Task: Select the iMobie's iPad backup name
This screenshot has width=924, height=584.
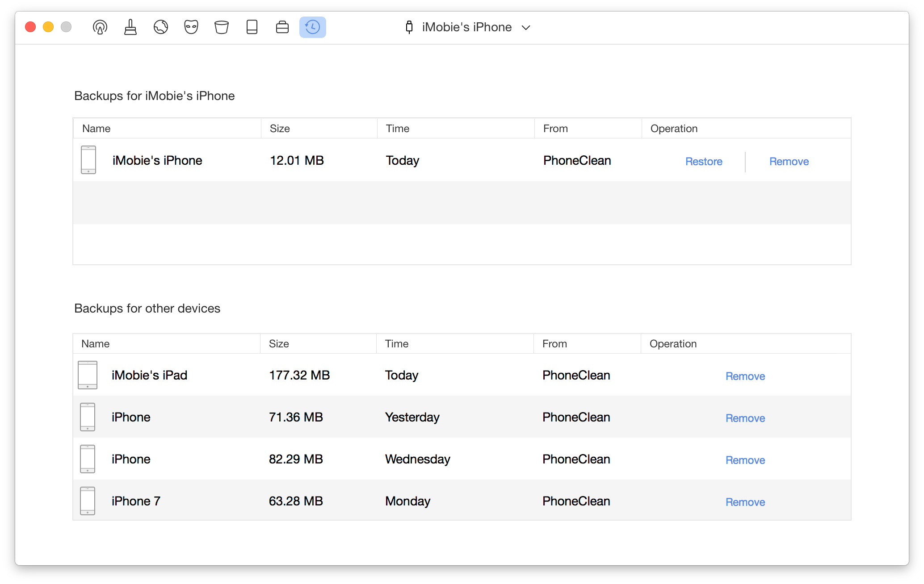Action: (149, 375)
